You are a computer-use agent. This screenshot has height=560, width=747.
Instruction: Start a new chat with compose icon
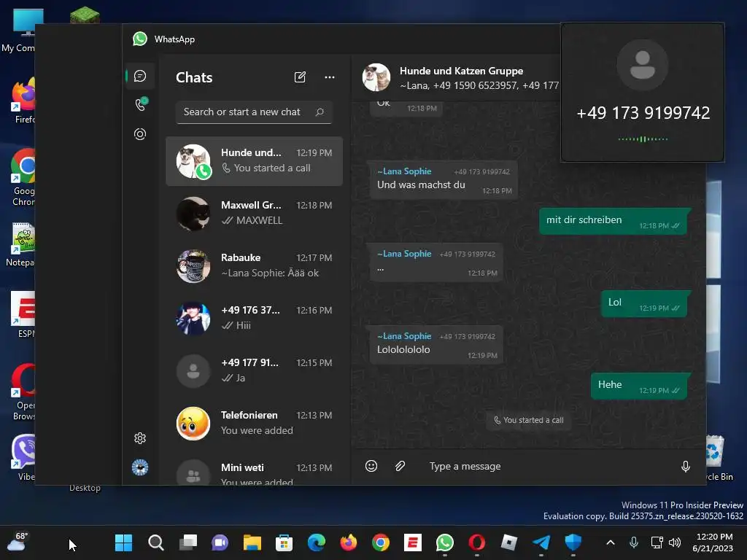pos(300,77)
